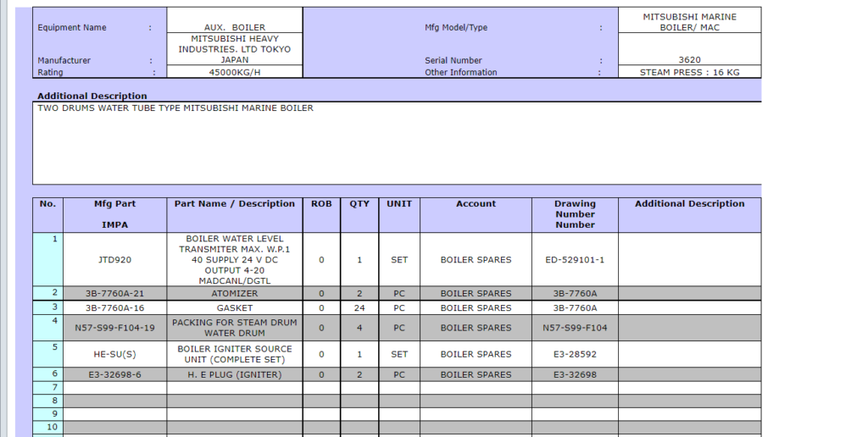The height and width of the screenshot is (437, 868).
Task: Select part number JTD920
Action: coord(114,259)
